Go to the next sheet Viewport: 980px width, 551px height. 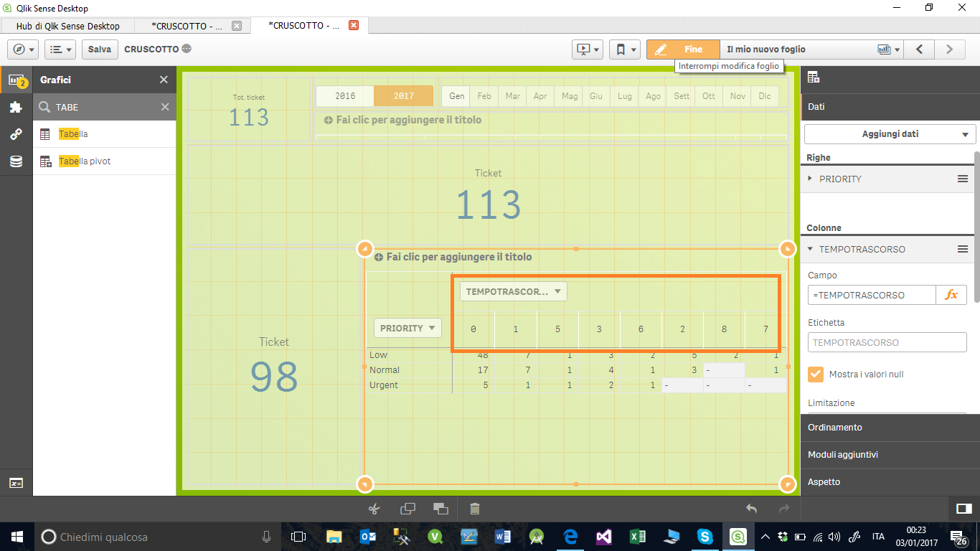pos(949,50)
